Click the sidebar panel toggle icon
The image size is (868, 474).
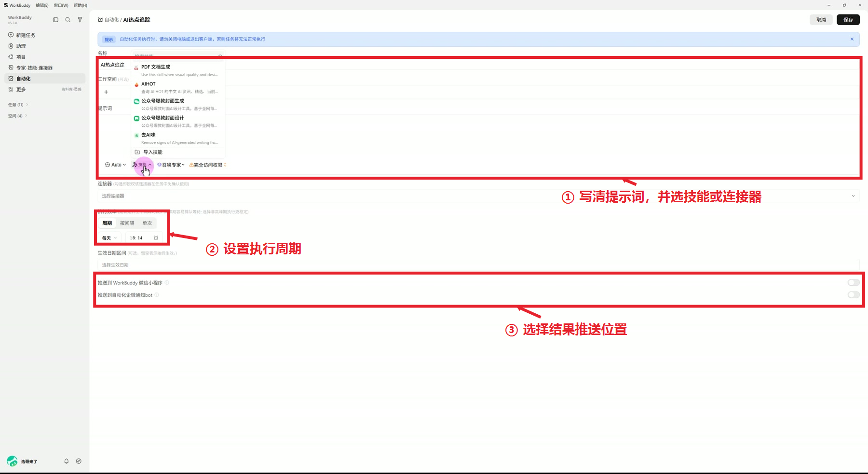coord(55,20)
